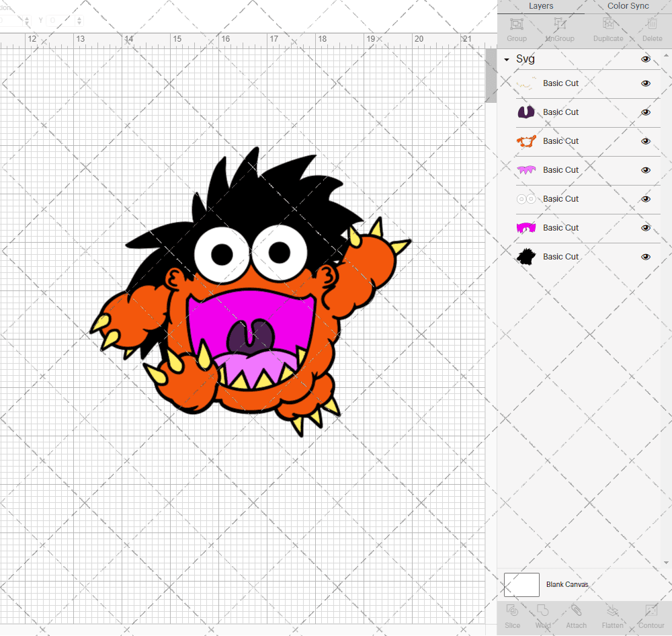Select the white eyes Basic Cut layer
The height and width of the screenshot is (636, 672).
pos(560,199)
